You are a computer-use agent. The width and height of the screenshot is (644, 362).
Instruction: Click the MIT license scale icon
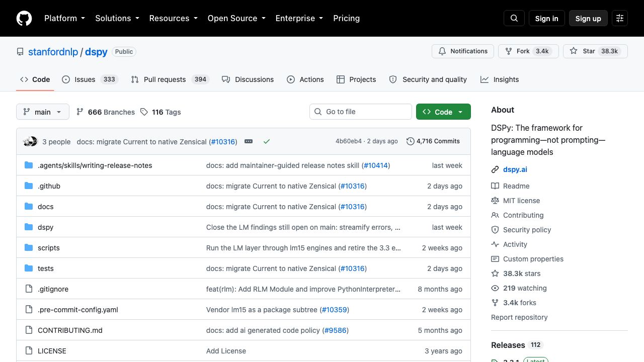(495, 201)
